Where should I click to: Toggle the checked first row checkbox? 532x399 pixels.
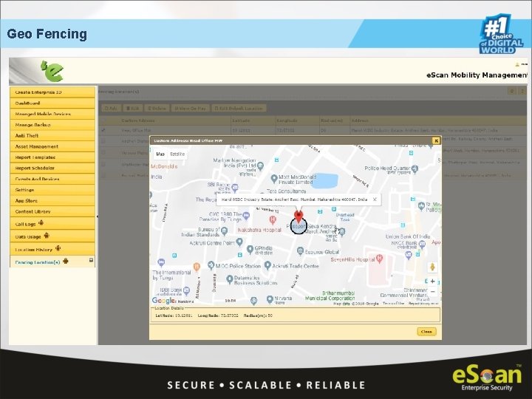[x=103, y=130]
